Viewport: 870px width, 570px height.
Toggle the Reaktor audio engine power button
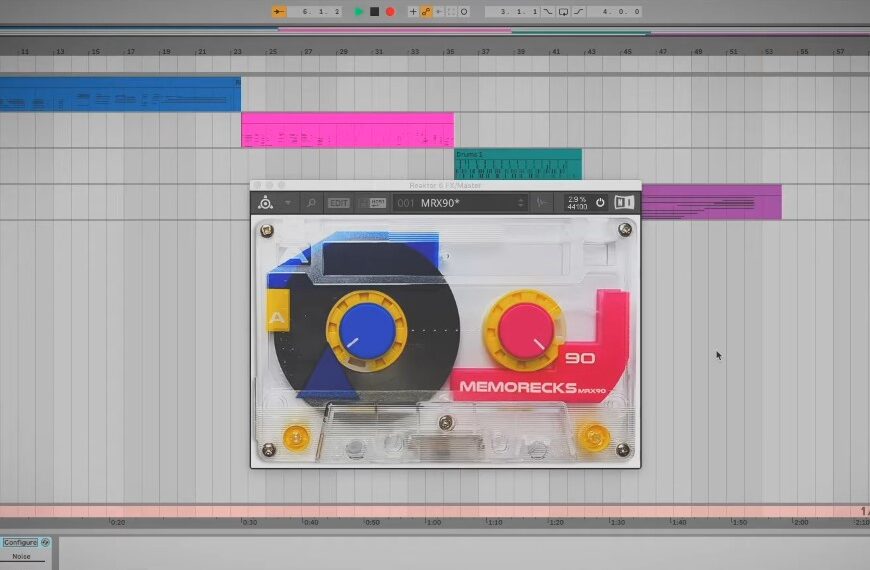coord(600,203)
